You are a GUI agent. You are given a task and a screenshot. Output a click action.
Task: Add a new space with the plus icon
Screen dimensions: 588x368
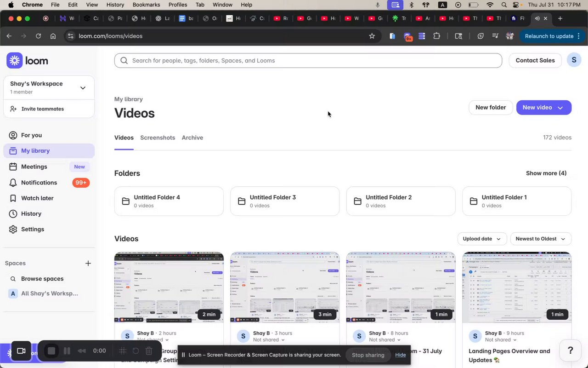click(88, 263)
